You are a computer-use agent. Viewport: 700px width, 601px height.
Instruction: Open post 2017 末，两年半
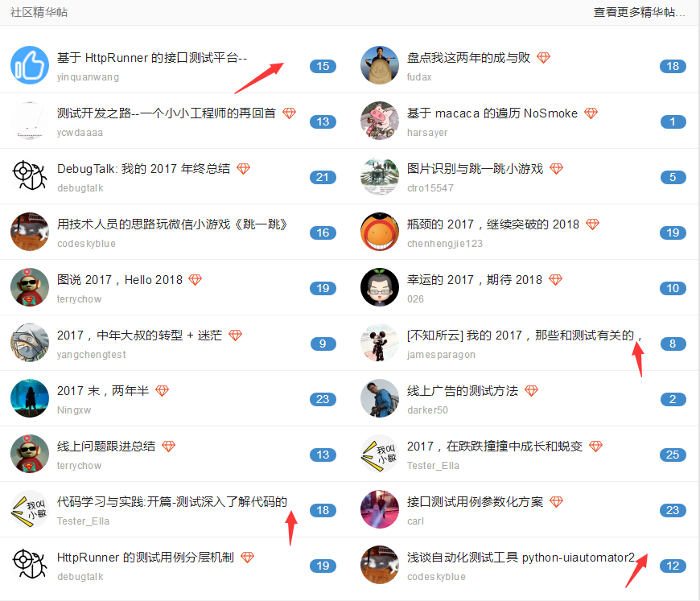[103, 391]
